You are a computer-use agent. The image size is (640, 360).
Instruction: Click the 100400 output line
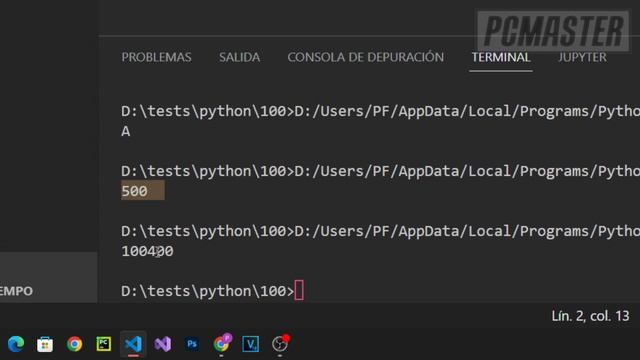point(147,251)
